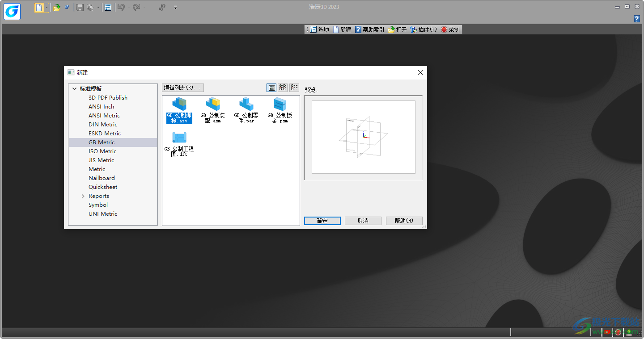Select ISO Metric template category
Viewport: 644px width, 339px height.
pyautogui.click(x=102, y=151)
